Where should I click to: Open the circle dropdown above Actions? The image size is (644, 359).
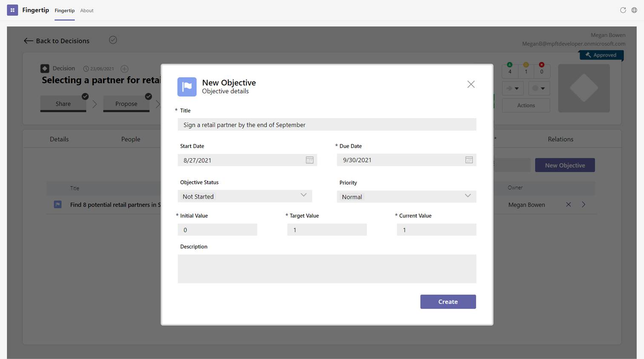tap(539, 88)
